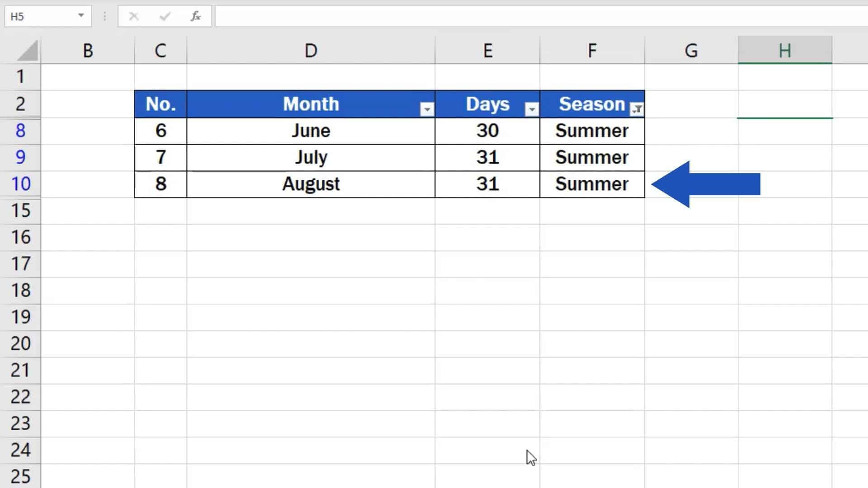Click the Select All corner triangle
868x488 pixels.
pyautogui.click(x=28, y=51)
